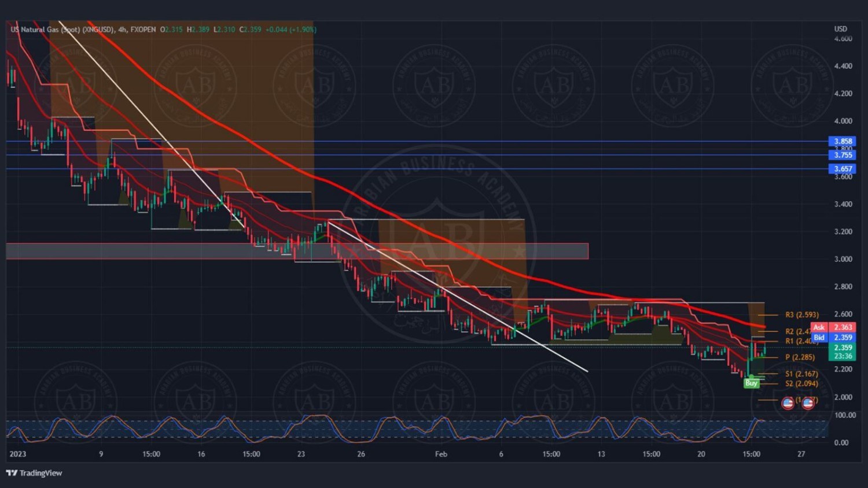Select the blue 3.657 price level label
The width and height of the screenshot is (868, 488).
842,169
